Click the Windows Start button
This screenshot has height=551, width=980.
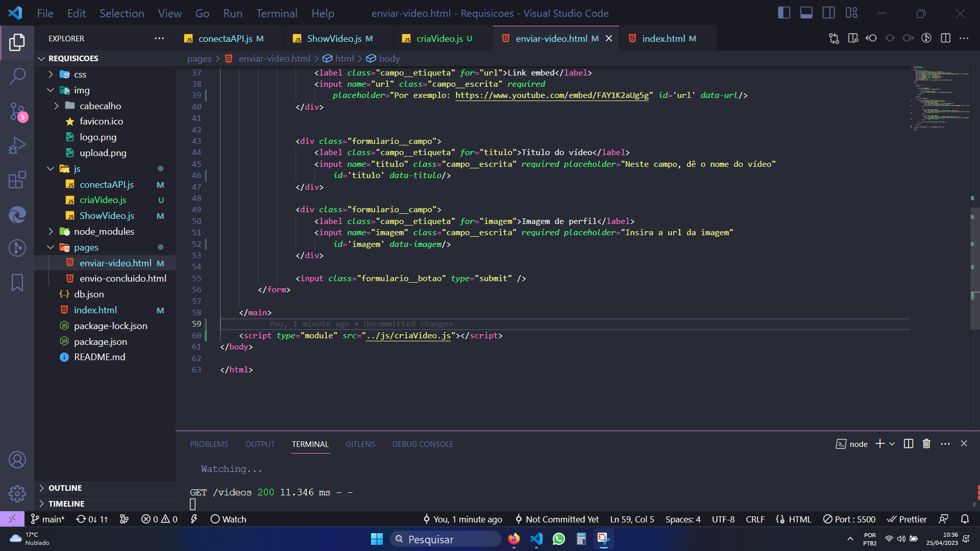pyautogui.click(x=377, y=539)
